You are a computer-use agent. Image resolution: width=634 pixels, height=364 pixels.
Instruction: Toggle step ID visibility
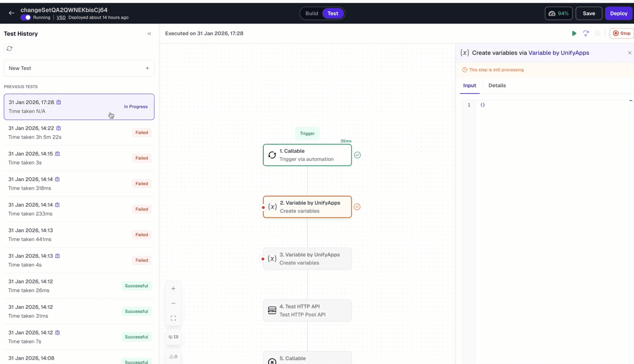pyautogui.click(x=173, y=337)
